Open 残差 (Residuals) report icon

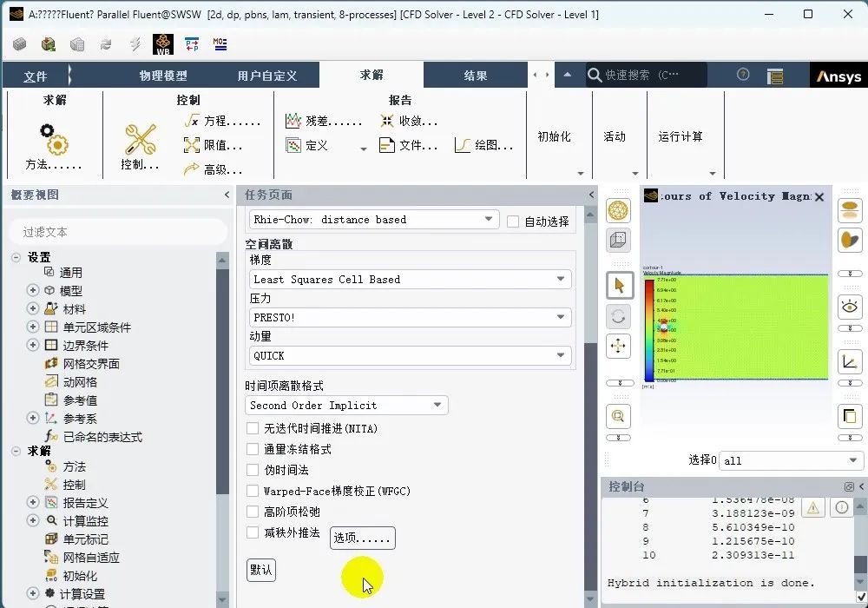pos(294,122)
